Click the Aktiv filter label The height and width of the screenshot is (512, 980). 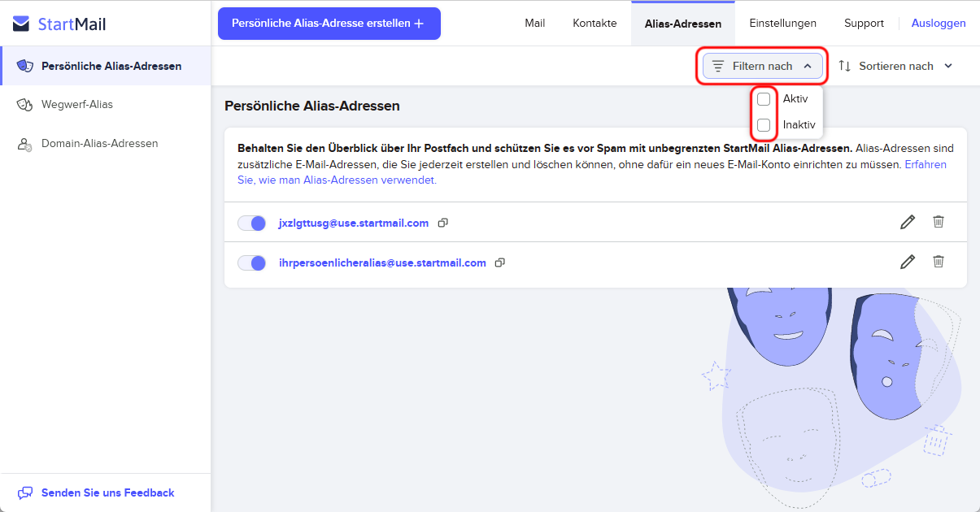[795, 99]
